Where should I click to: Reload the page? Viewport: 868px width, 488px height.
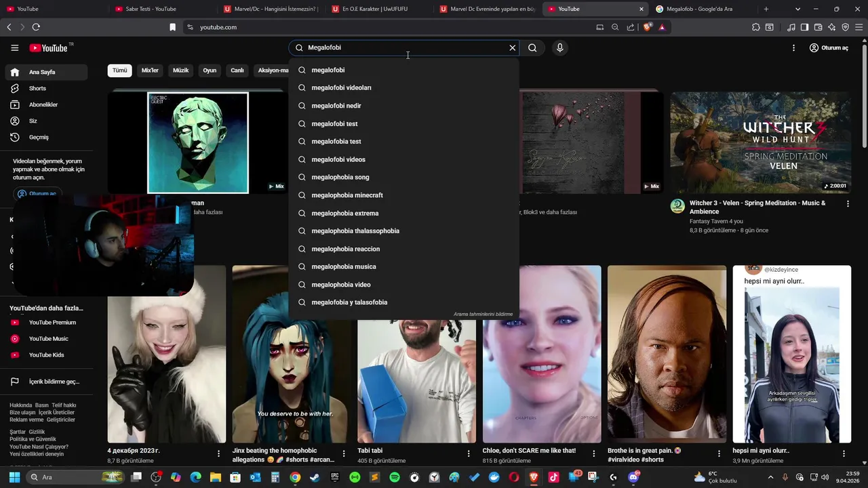[x=36, y=27]
